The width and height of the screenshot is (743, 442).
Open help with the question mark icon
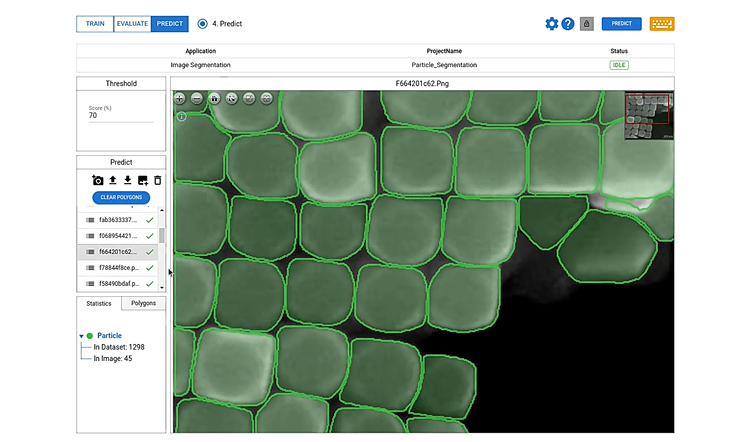click(568, 23)
